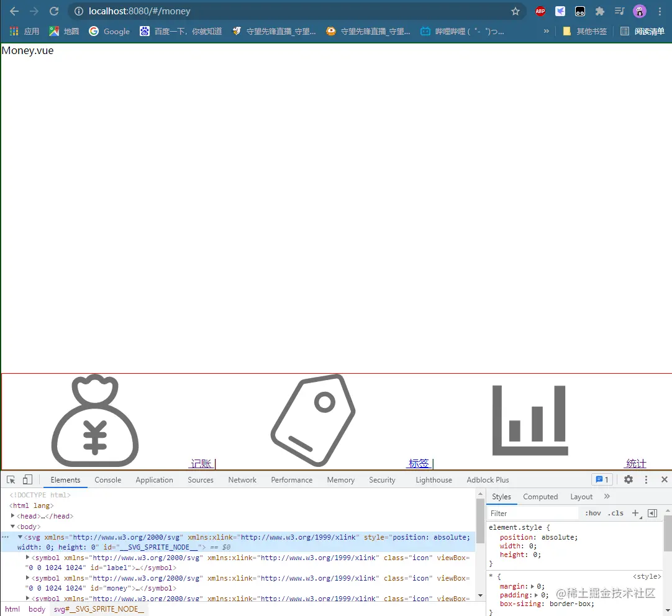The width and height of the screenshot is (672, 616).
Task: Click the media control playlist icon
Action: click(x=620, y=11)
